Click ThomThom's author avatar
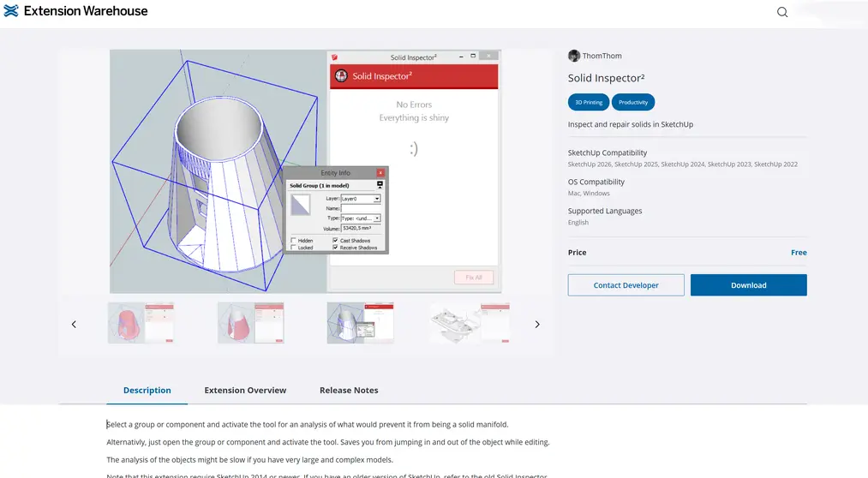The height and width of the screenshot is (478, 868). tap(574, 56)
